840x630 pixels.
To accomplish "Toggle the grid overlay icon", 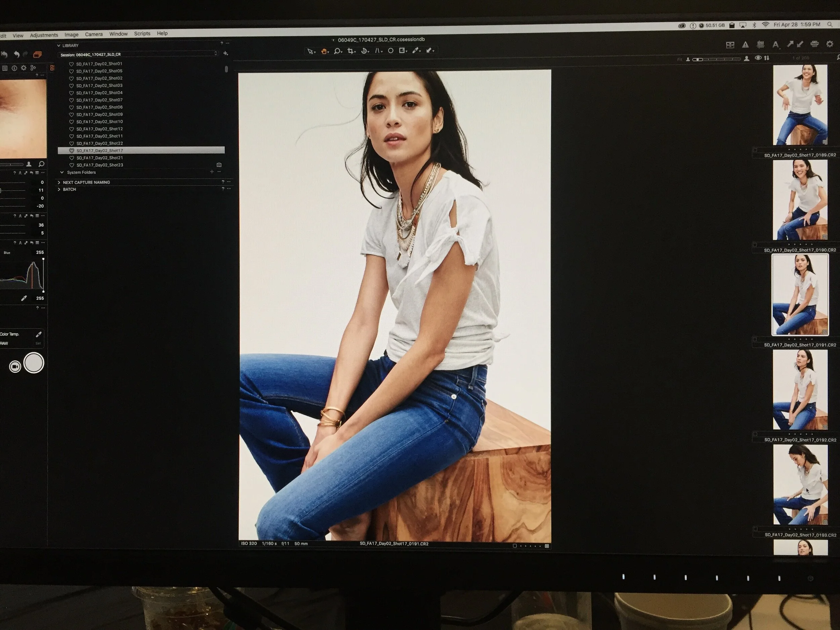I will tap(760, 44).
